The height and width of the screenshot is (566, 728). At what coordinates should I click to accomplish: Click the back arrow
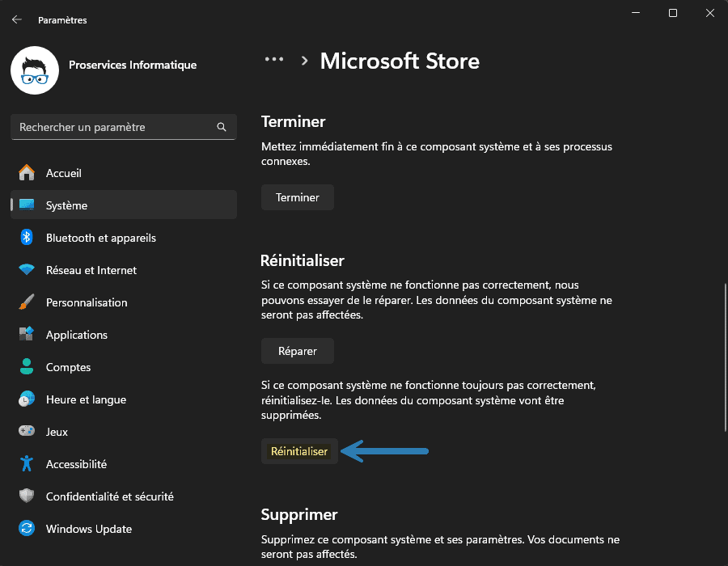tap(16, 19)
